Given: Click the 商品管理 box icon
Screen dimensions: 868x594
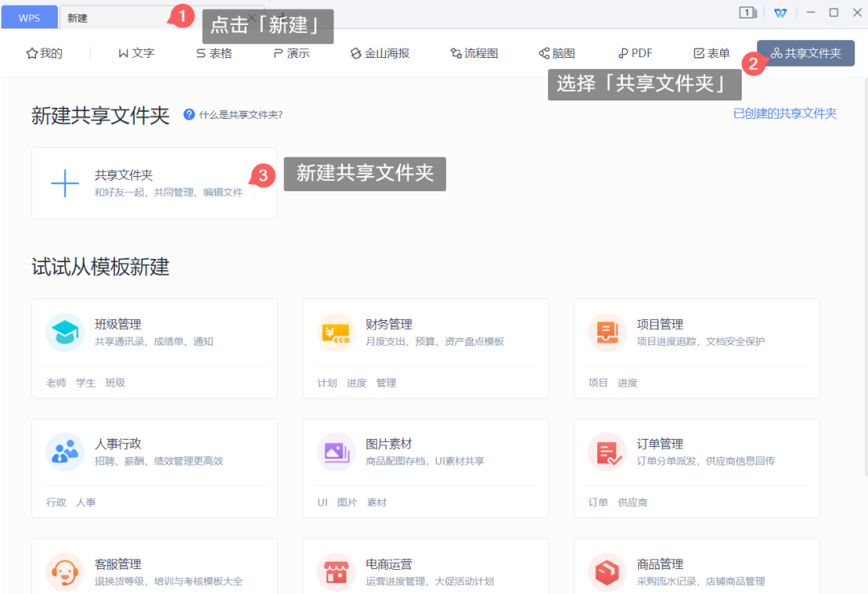Looking at the screenshot, I should point(608,571).
